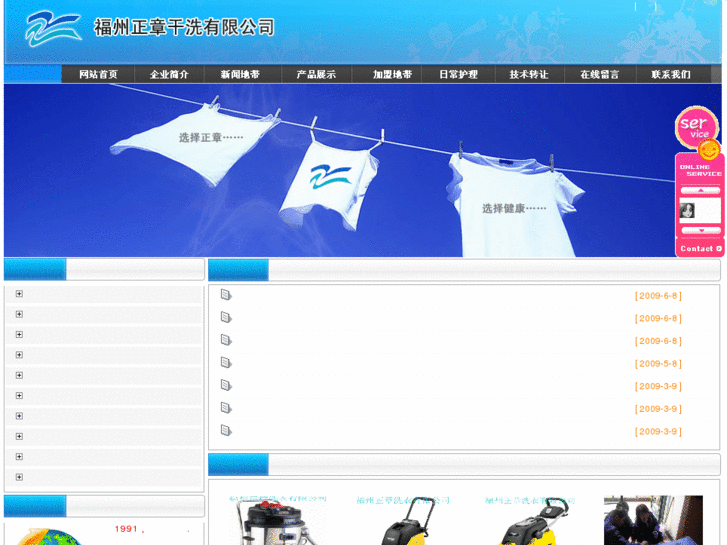The image size is (727, 545).
Task: Expand the third plus item in left list
Action: coord(19,334)
